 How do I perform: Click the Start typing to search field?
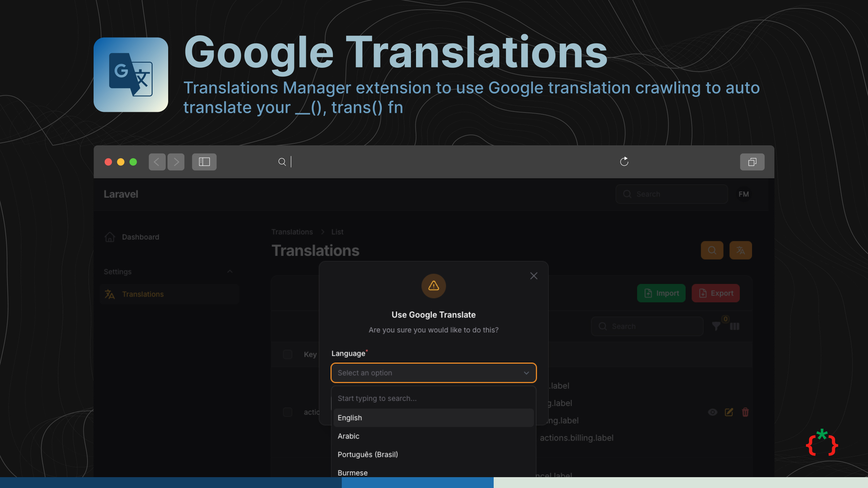(x=433, y=398)
